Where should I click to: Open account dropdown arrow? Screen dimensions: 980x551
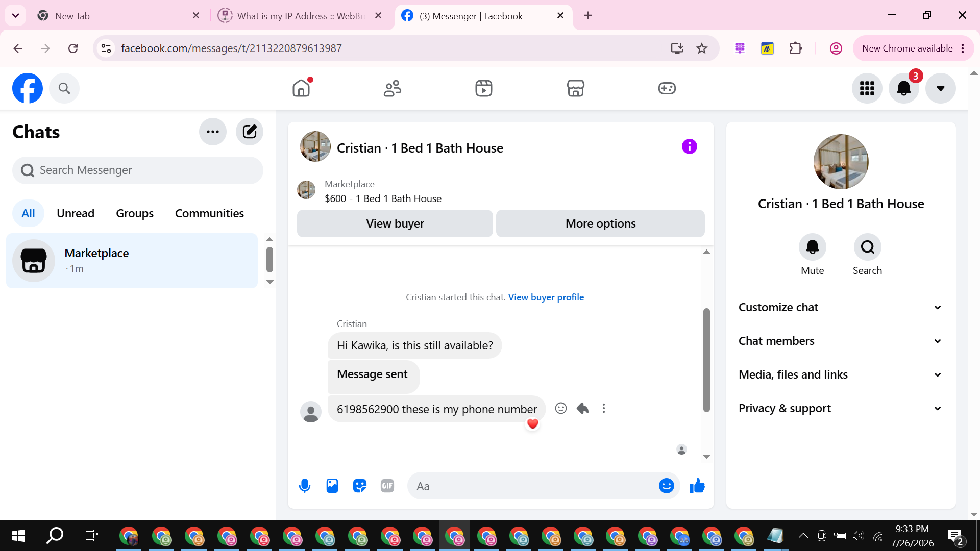pyautogui.click(x=941, y=88)
